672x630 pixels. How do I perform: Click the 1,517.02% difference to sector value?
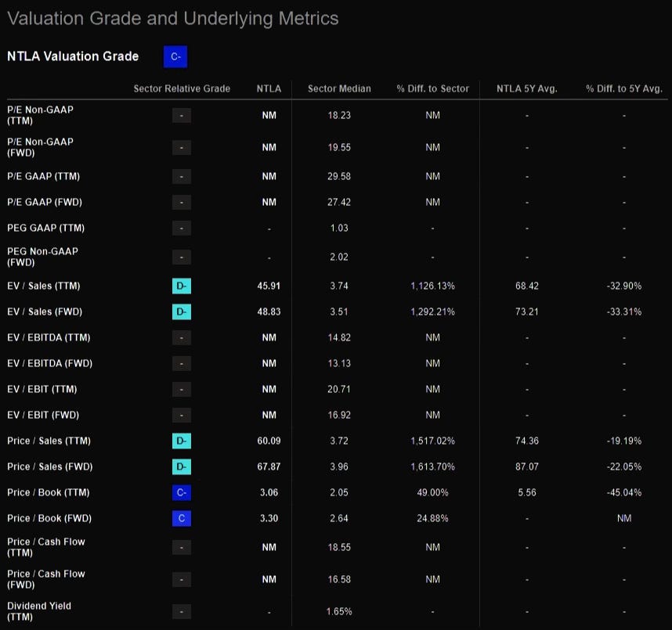click(x=433, y=441)
